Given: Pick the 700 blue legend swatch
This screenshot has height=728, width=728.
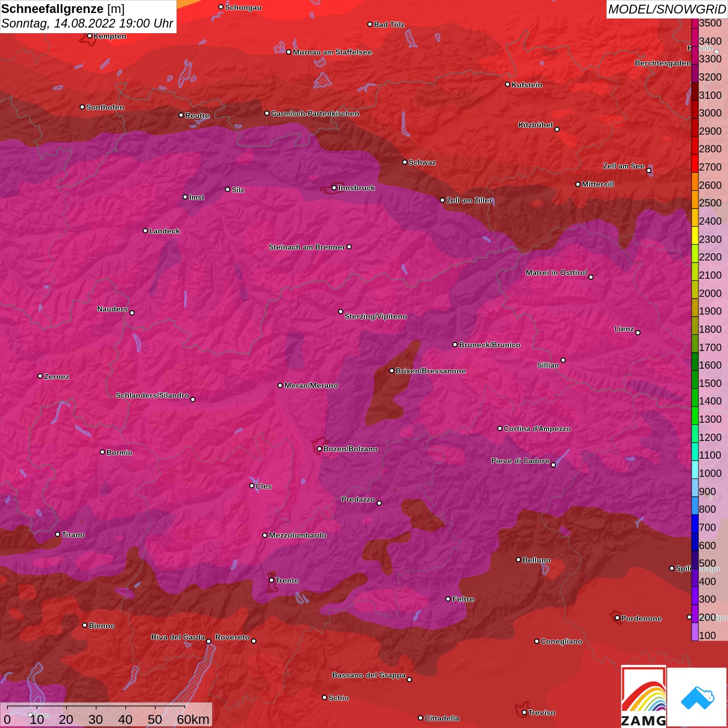Looking at the screenshot, I should click(695, 524).
